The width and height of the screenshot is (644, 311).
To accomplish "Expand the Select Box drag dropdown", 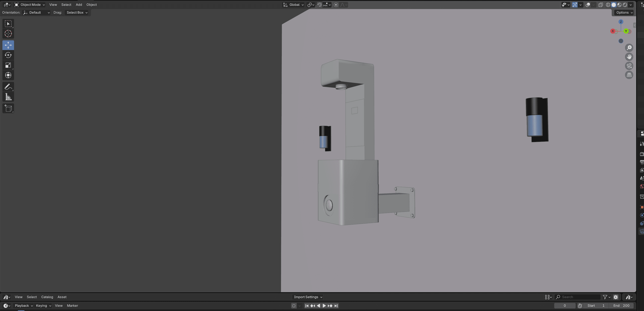I will pyautogui.click(x=77, y=12).
